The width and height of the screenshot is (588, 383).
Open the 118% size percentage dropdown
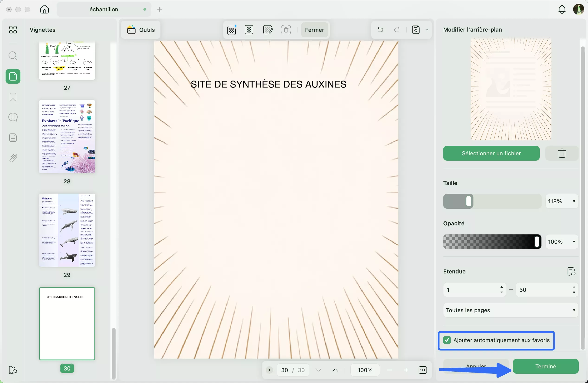[561, 201]
